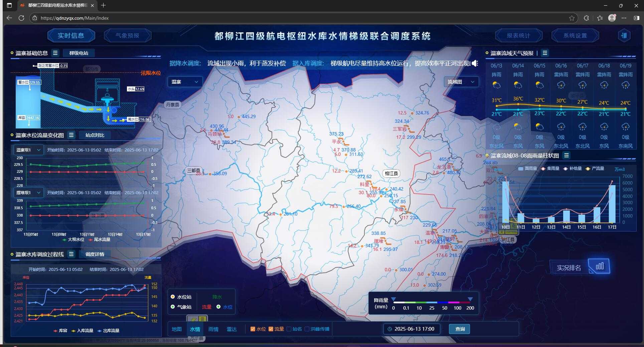
Task: Mute the scrolling announcement speaker icon
Action: (x=475, y=63)
